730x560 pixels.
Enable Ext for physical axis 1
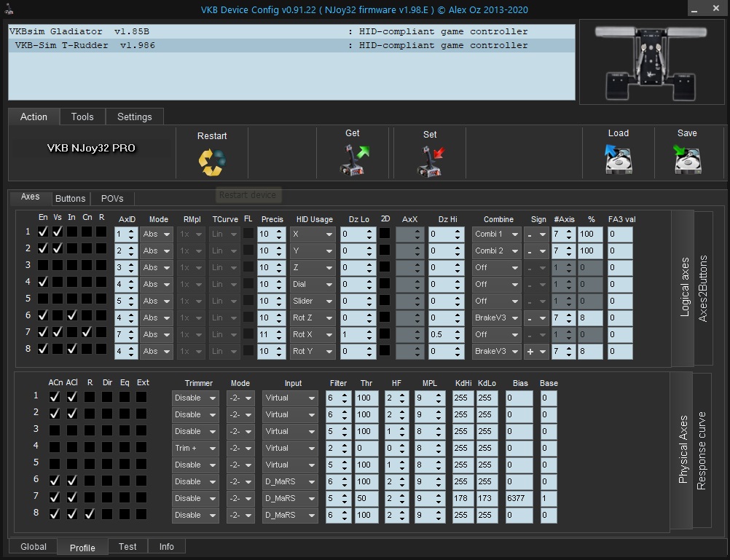click(x=141, y=397)
